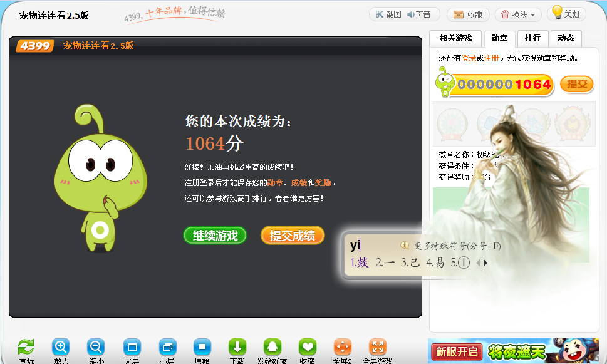Click the 注册 register link

click(x=491, y=58)
